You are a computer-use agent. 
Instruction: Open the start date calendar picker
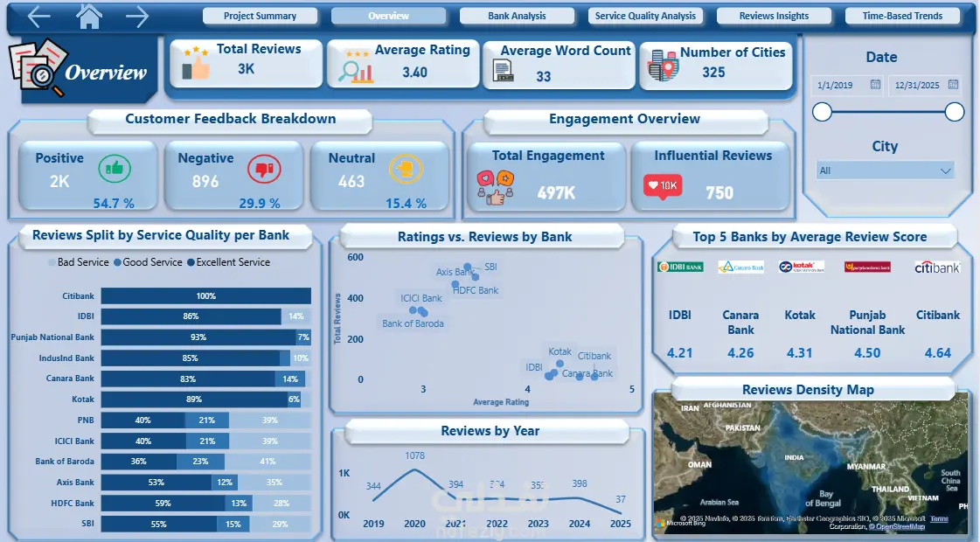click(875, 84)
